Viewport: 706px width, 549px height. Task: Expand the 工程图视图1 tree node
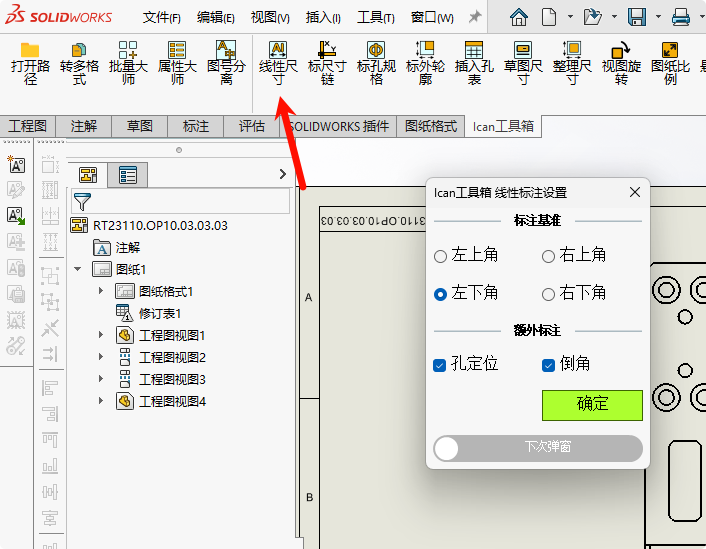click(101, 335)
